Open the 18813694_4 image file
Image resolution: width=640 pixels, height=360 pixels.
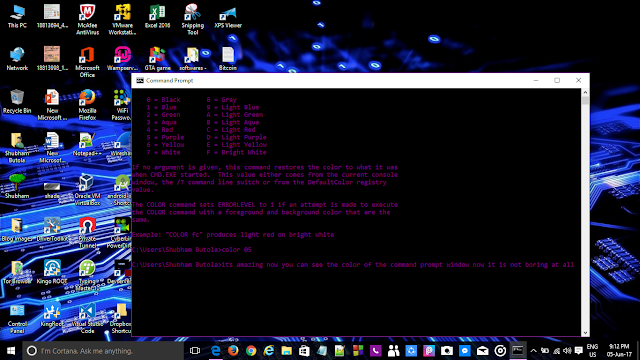coord(52,16)
